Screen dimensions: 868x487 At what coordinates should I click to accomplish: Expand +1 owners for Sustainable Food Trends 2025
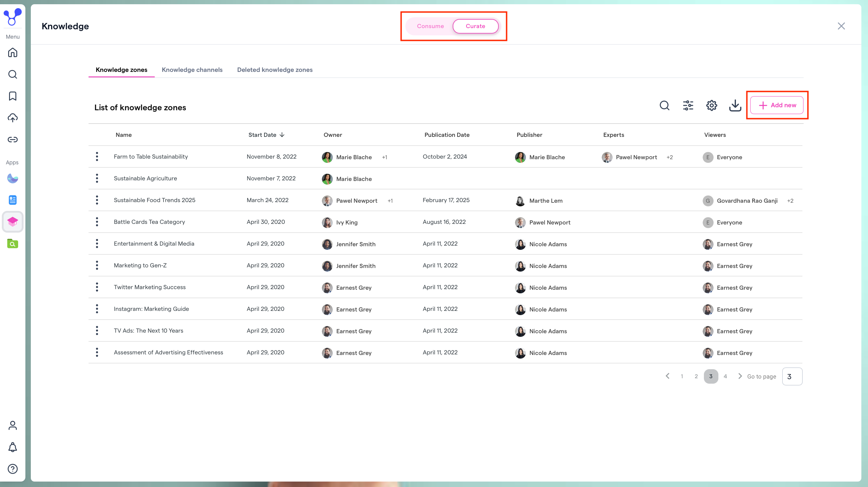[x=390, y=201]
